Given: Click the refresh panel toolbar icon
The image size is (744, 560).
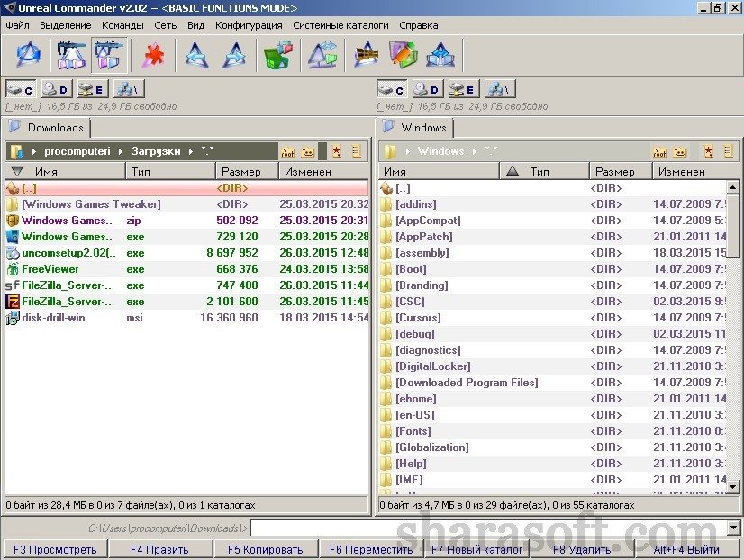Looking at the screenshot, I should pos(28,55).
